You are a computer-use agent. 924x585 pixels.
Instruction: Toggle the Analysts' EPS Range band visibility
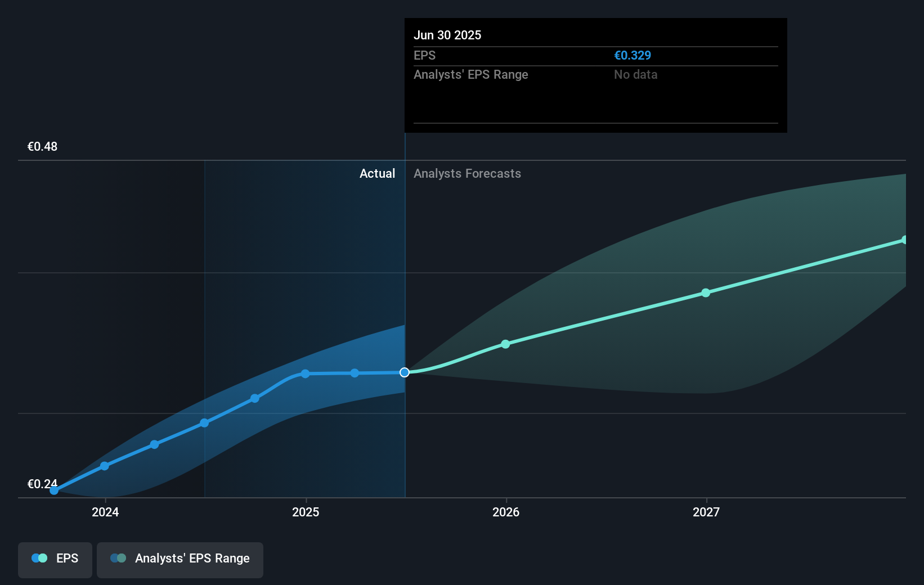point(180,560)
